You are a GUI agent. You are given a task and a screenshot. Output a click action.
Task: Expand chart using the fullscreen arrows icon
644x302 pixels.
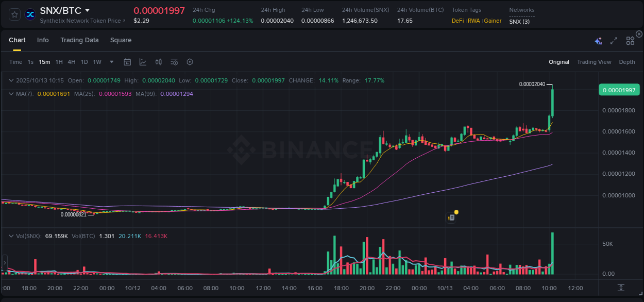click(x=613, y=40)
